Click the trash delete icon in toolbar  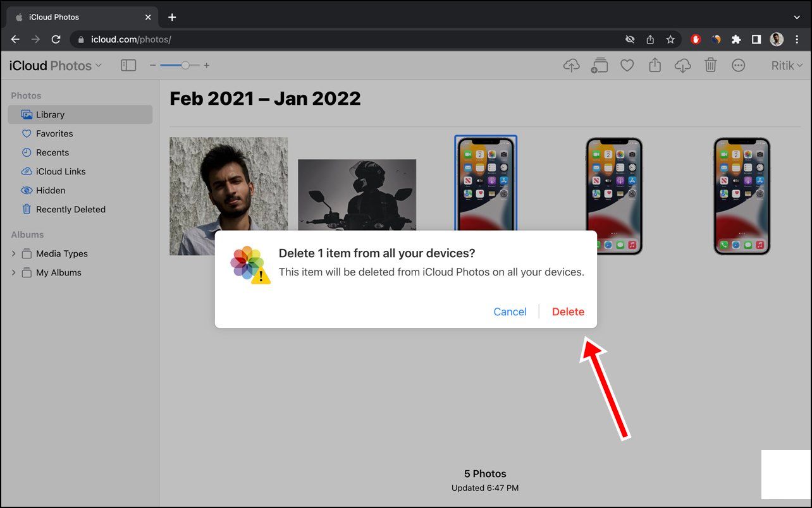711,65
